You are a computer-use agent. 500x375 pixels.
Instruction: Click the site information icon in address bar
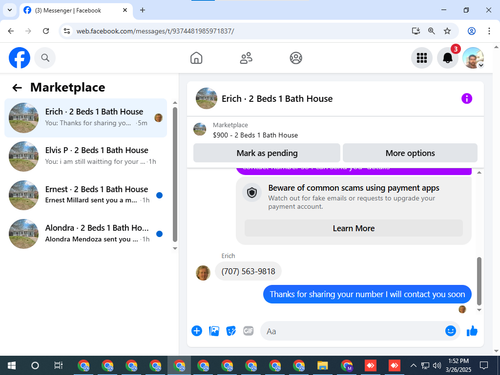pyautogui.click(x=67, y=31)
